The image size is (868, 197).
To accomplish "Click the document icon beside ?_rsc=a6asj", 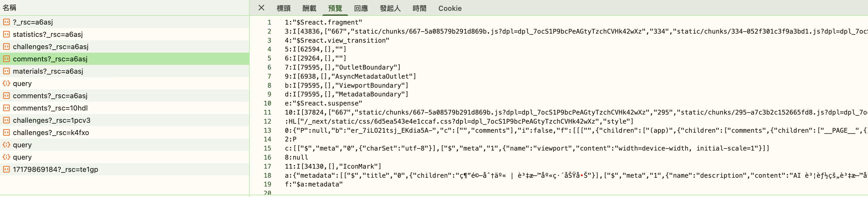I will coord(6,22).
